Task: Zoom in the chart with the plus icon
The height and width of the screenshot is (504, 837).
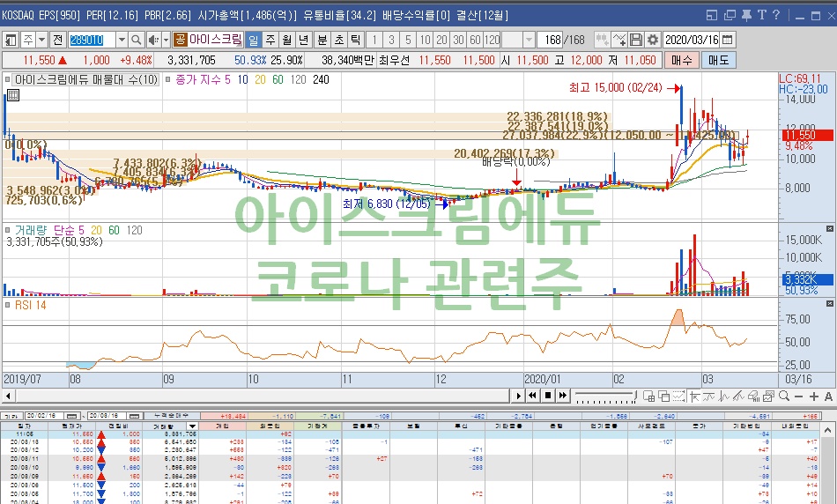Action: tap(813, 397)
